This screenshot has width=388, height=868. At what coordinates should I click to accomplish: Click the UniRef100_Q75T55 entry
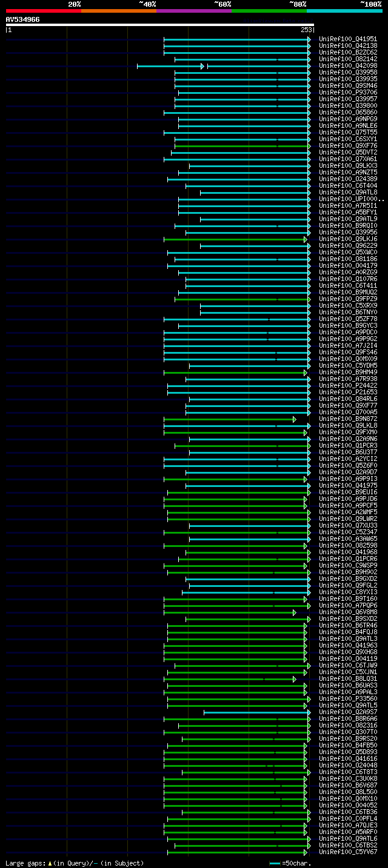point(348,133)
